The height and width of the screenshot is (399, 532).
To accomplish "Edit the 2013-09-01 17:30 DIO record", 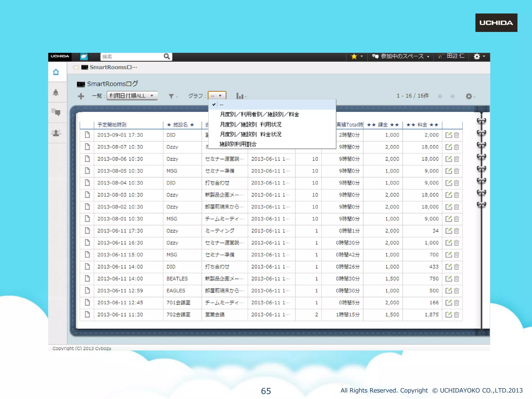I will [x=448, y=135].
